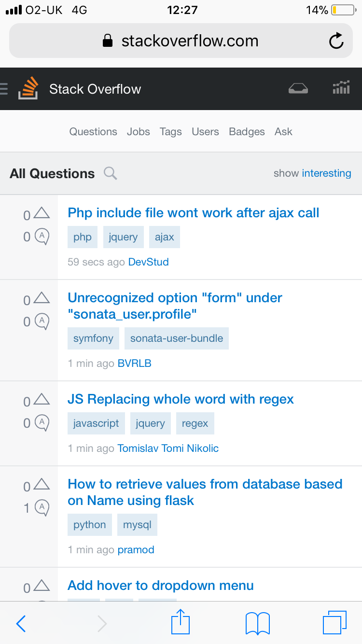Tap the Safari share icon
Image resolution: width=362 pixels, height=644 pixels.
pos(181,622)
